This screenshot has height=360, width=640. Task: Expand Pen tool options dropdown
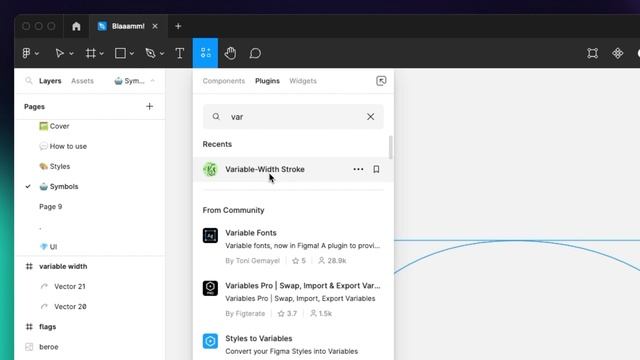click(162, 53)
